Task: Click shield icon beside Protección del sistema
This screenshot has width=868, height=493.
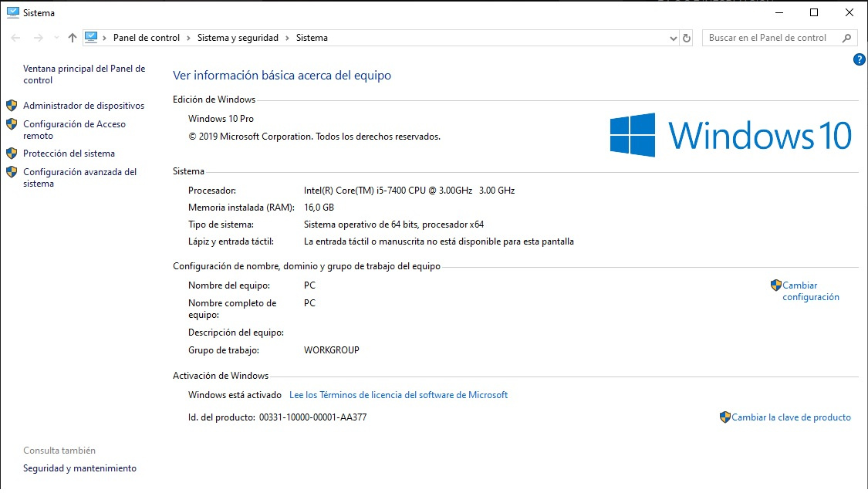Action: click(12, 154)
